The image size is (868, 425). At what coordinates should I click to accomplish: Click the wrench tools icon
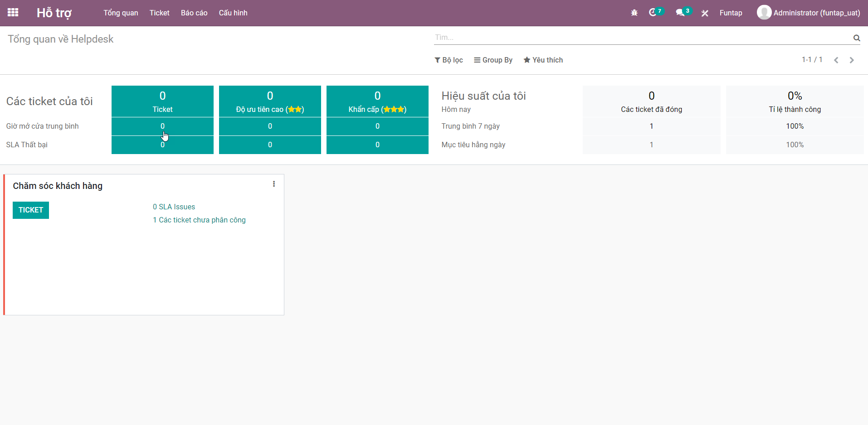pos(705,13)
